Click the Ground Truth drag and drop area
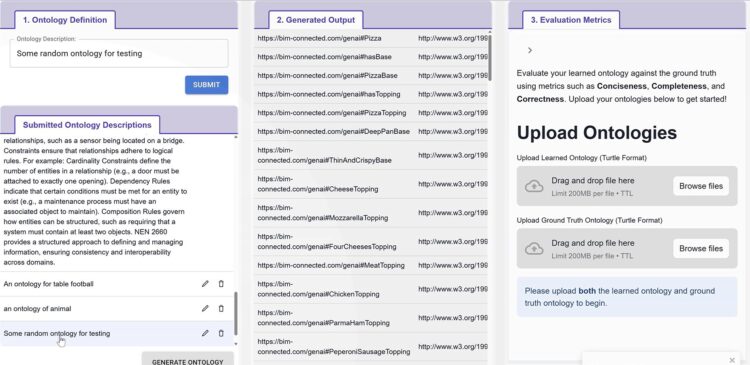Image resolution: width=750 pixels, height=365 pixels. point(627,249)
